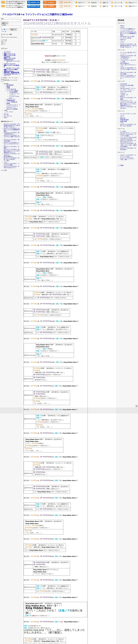
Task: Open キャラなりきり雑談所 in left board list
Action: 12,91
